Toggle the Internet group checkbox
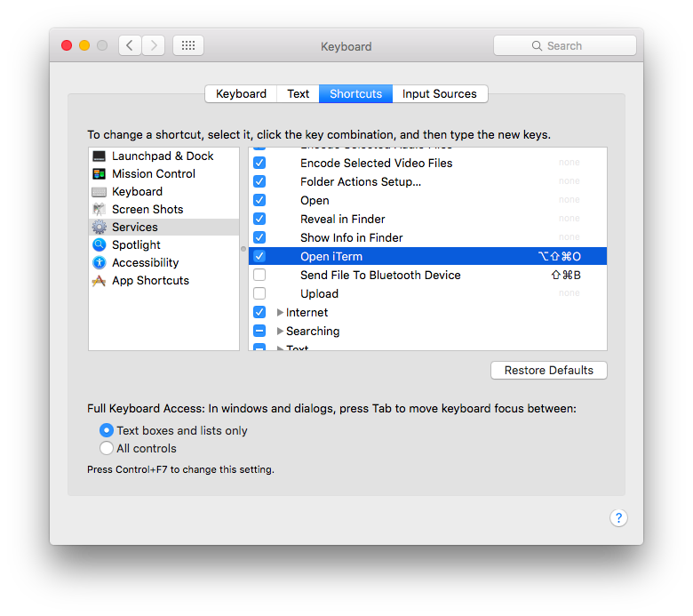The width and height of the screenshot is (693, 616). [259, 312]
